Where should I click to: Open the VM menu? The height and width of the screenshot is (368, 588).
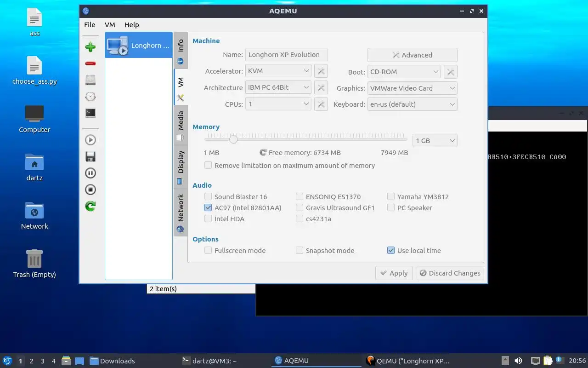click(110, 25)
